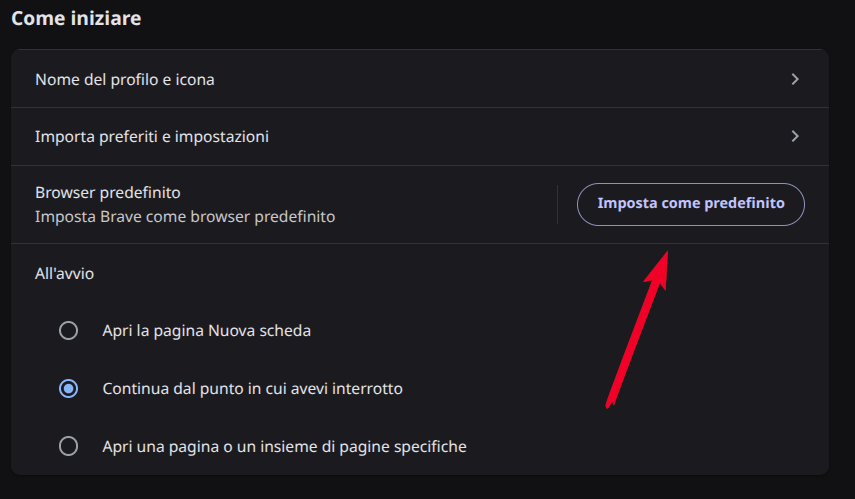The width and height of the screenshot is (855, 499).
Task: Click chevron beside Importa preferiti e impostazioni
Action: click(x=795, y=136)
